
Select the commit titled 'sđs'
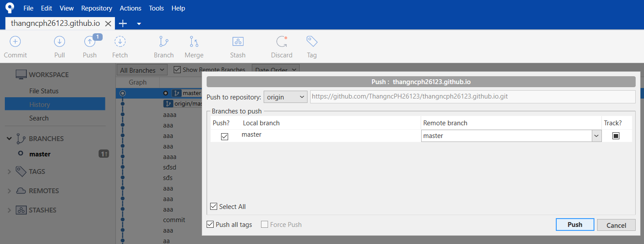(168, 177)
